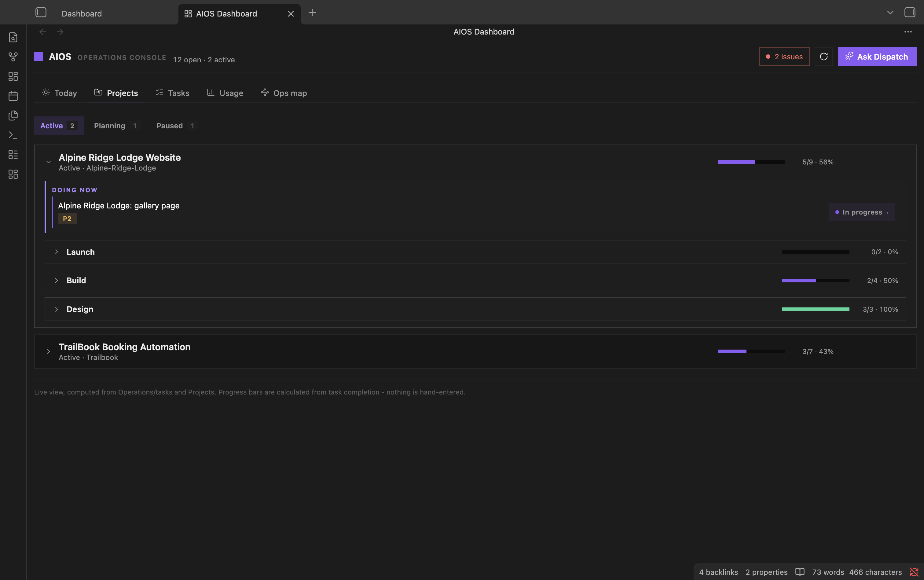The width and height of the screenshot is (924, 580).
Task: Expand the Launch phase
Action: pos(57,252)
